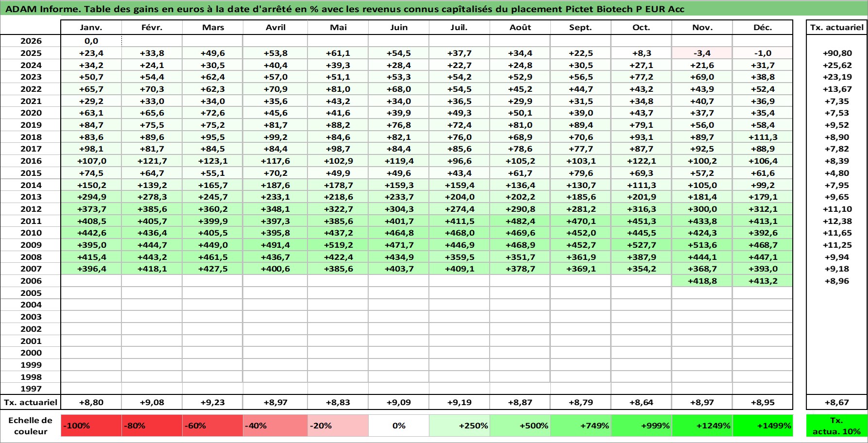Viewport: 868px width, 443px height.
Task: Select the +359,5 cell in July 2008
Action: coord(460,257)
